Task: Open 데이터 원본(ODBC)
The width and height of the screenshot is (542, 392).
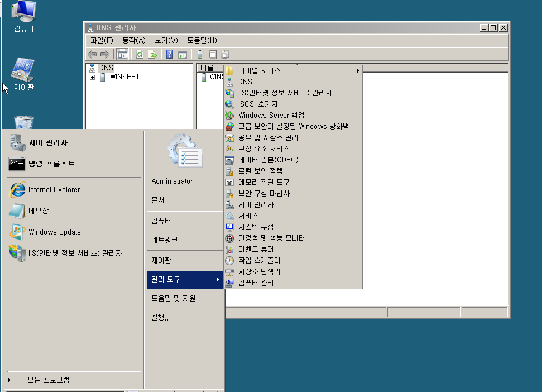Action: [293, 160]
